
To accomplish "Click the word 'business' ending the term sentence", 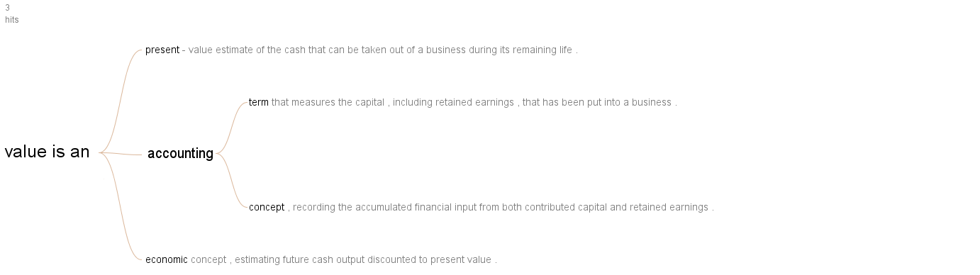I will pyautogui.click(x=651, y=103).
